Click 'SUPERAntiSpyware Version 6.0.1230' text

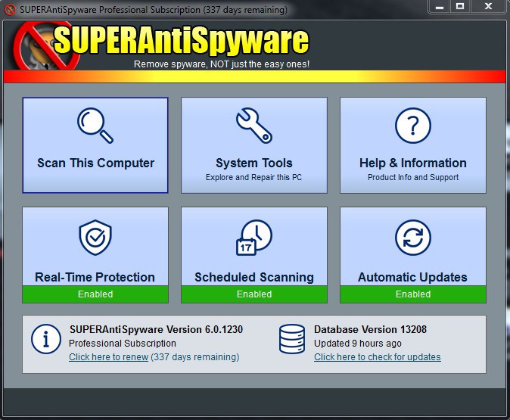point(156,329)
